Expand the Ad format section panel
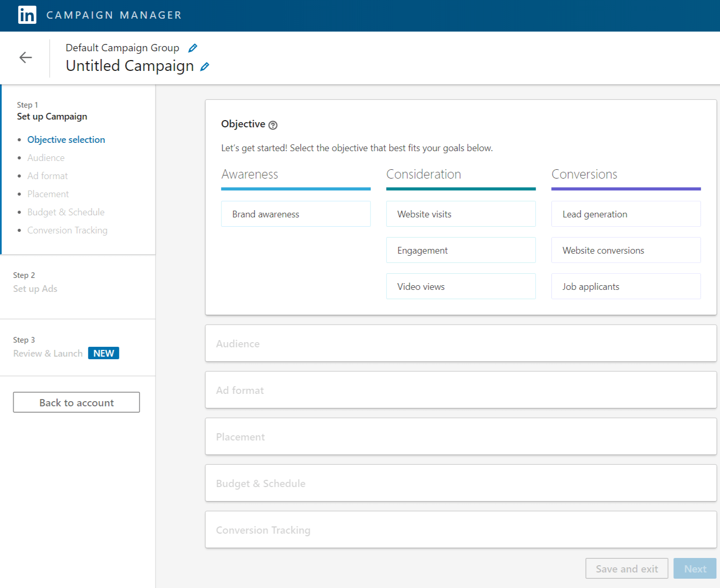The width and height of the screenshot is (720, 588). (x=461, y=390)
